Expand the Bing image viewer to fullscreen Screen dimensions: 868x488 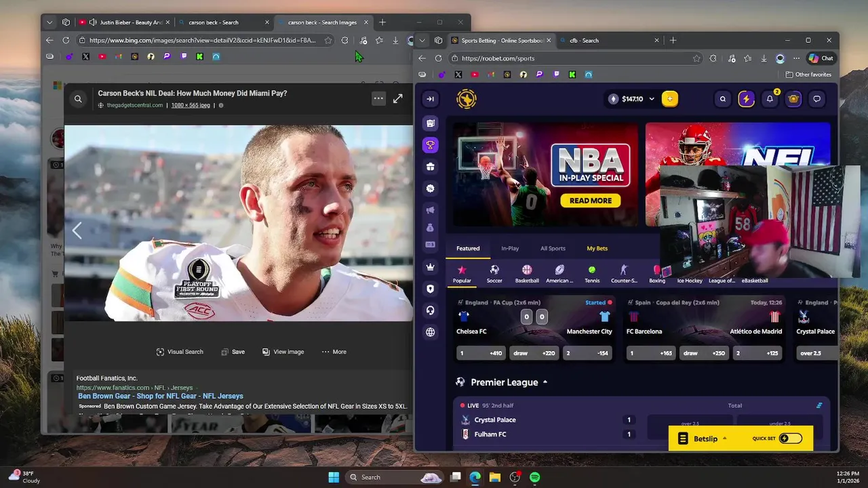pyautogui.click(x=397, y=99)
